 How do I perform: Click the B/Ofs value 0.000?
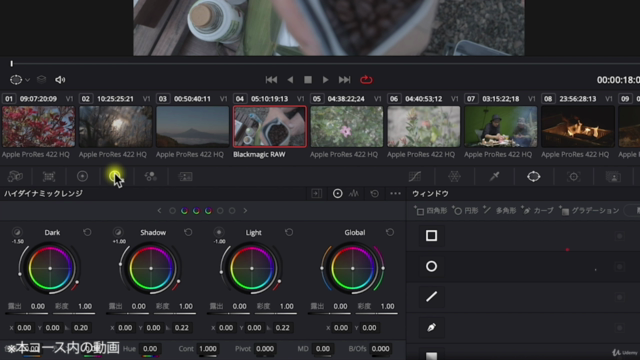click(x=380, y=349)
